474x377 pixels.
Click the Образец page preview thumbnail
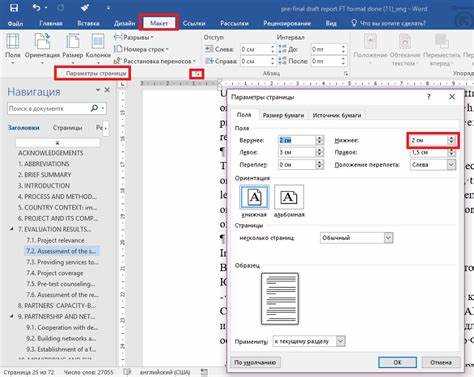[280, 299]
